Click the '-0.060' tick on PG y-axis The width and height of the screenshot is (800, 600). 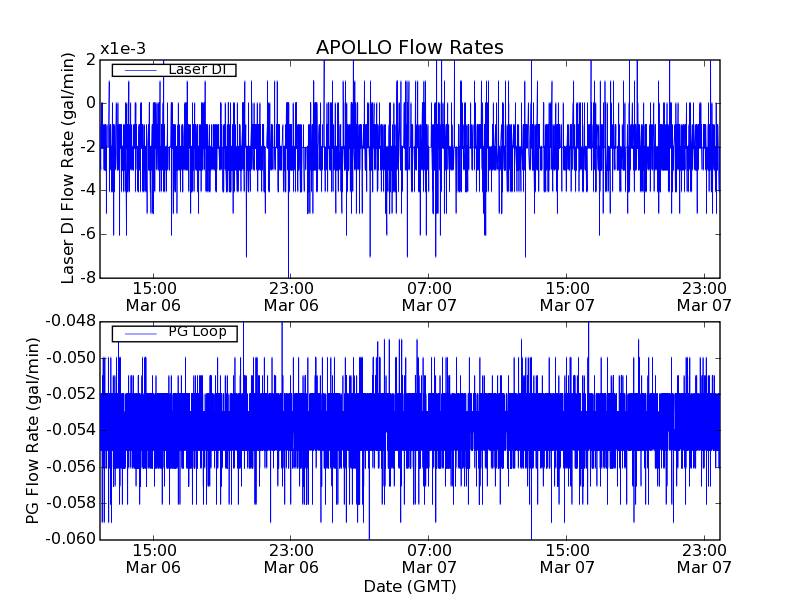(71, 539)
